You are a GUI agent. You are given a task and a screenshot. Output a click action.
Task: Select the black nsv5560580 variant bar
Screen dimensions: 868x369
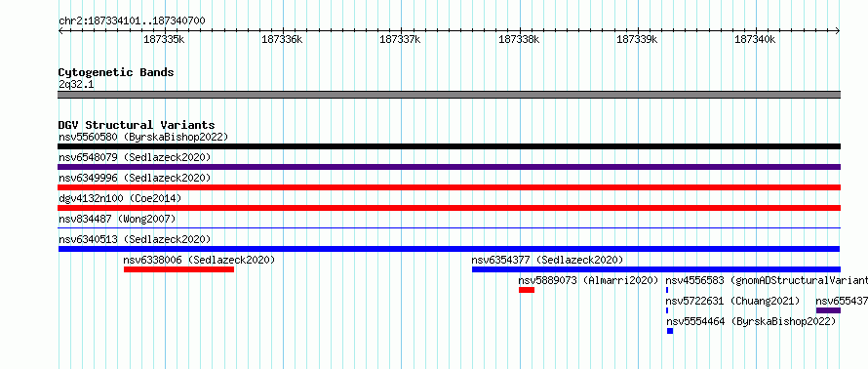449,146
